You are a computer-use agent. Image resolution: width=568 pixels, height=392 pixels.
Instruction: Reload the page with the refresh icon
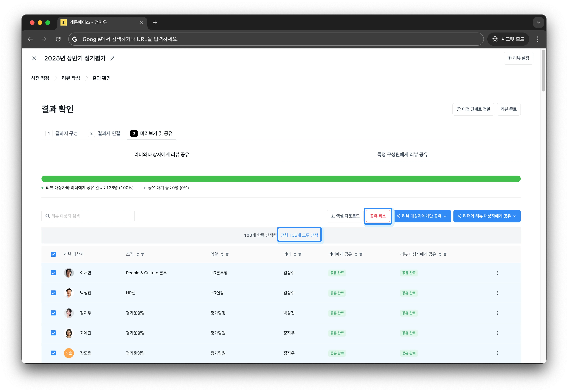(58, 39)
